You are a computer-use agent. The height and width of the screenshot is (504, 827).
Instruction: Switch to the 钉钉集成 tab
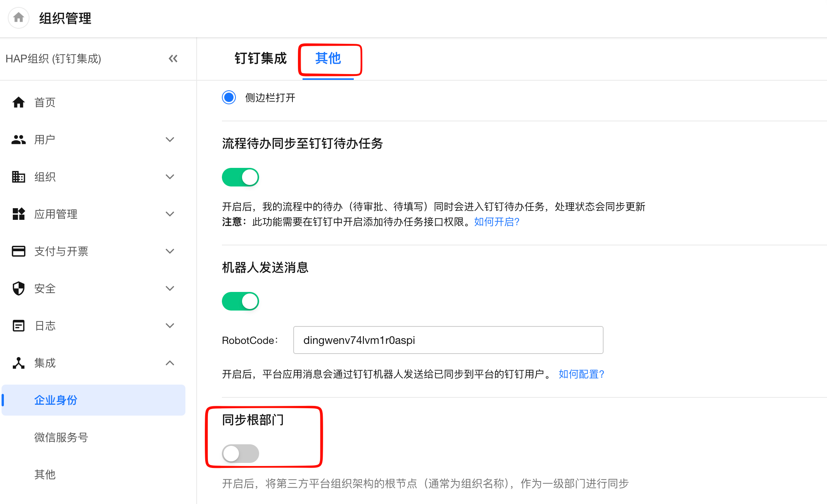260,59
